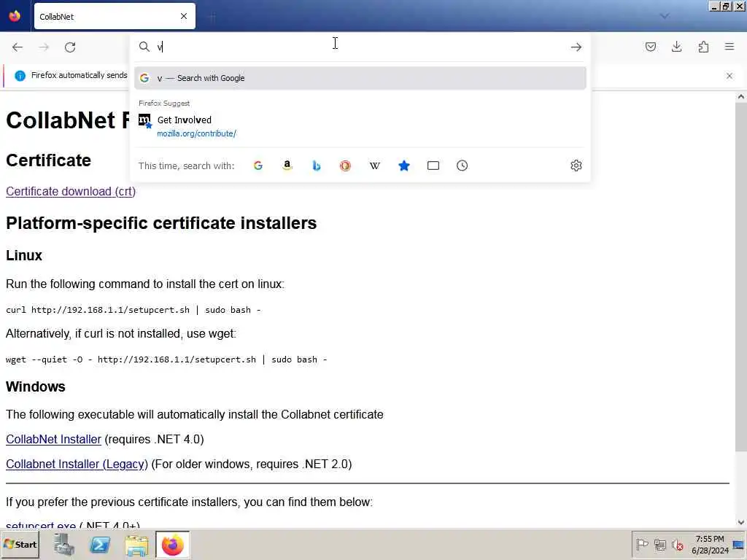Open the CollabNet Installer link

click(x=54, y=439)
